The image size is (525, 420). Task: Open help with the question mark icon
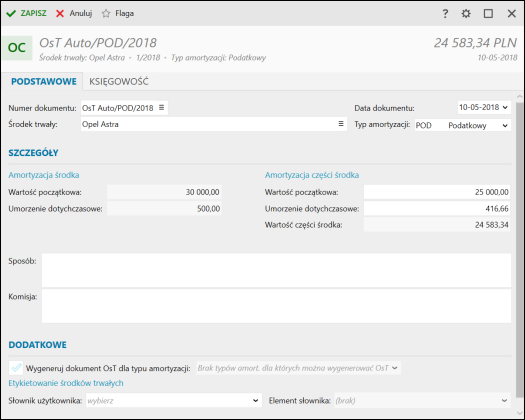(x=445, y=13)
